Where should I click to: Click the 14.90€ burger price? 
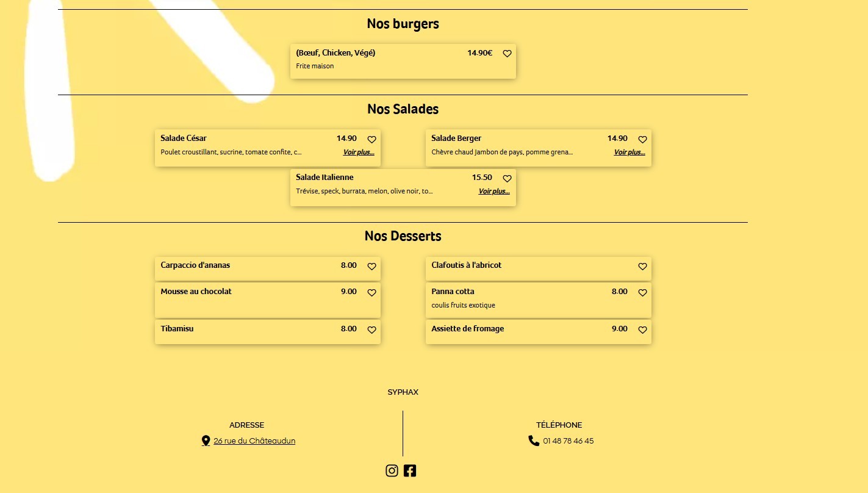point(479,53)
